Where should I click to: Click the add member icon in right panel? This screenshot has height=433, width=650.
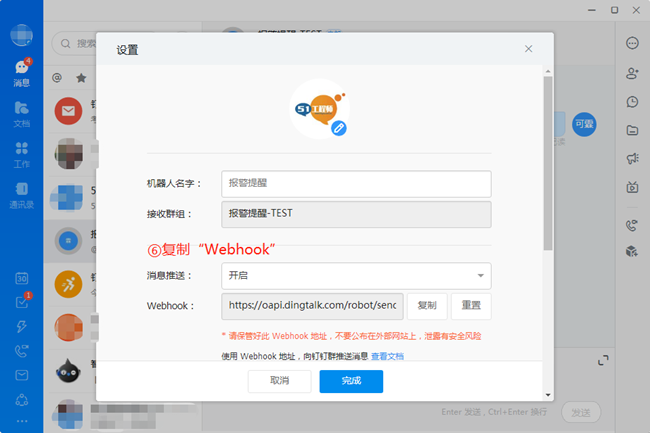632,73
